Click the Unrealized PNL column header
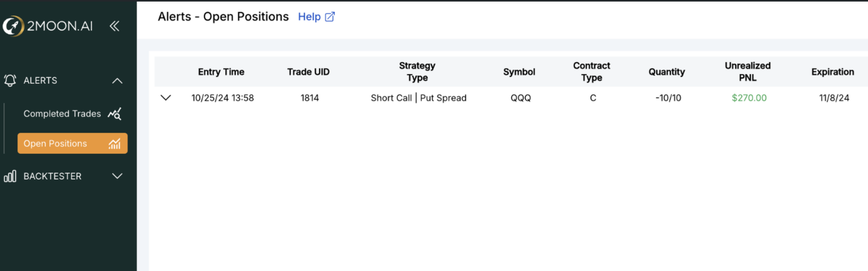This screenshot has width=868, height=271. [x=747, y=71]
